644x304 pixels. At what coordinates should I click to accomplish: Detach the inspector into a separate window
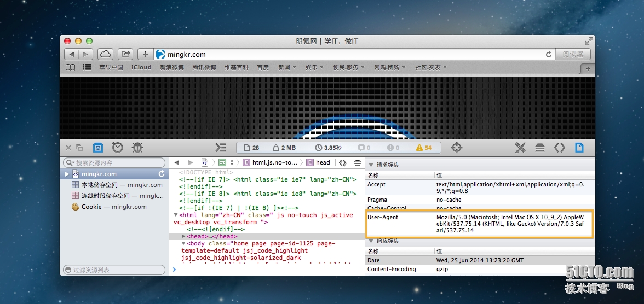click(79, 148)
